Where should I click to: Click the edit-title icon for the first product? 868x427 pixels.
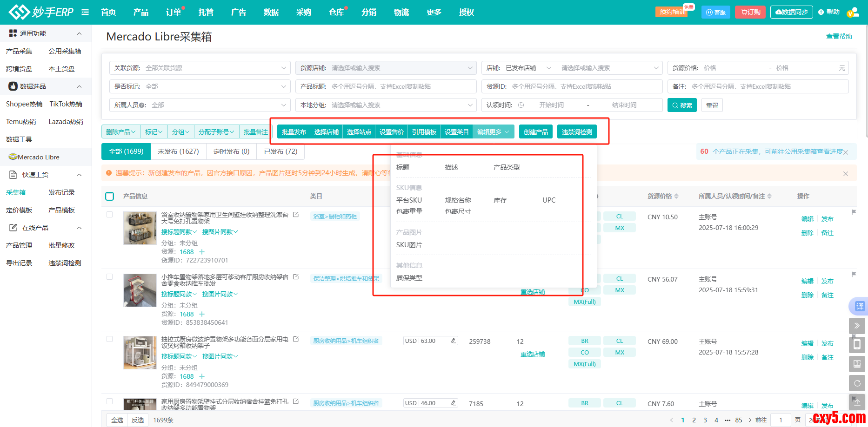[x=296, y=215]
